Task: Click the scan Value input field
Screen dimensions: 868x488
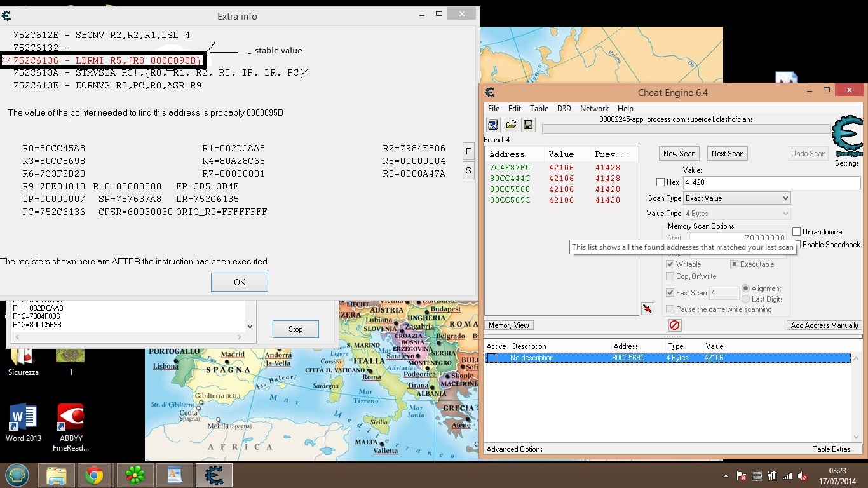Action: [x=771, y=182]
